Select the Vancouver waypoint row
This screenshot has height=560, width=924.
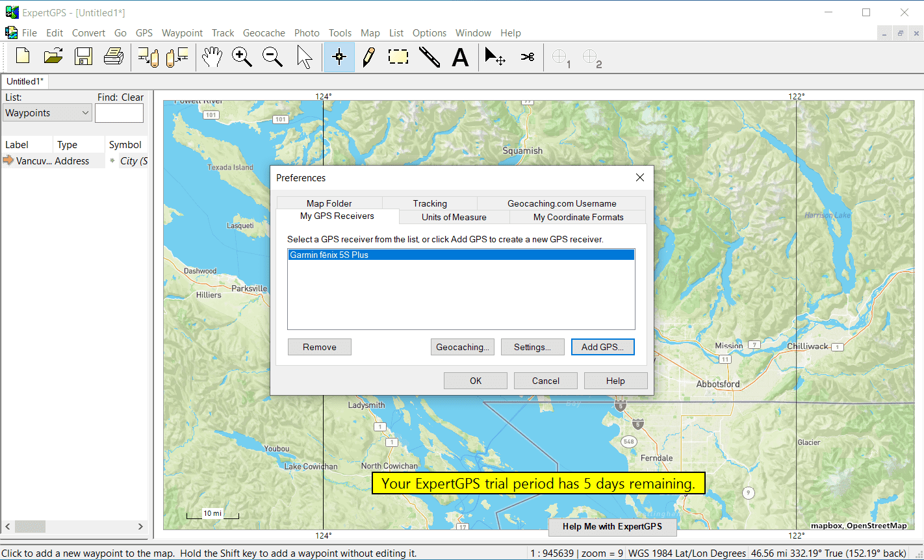click(75, 161)
